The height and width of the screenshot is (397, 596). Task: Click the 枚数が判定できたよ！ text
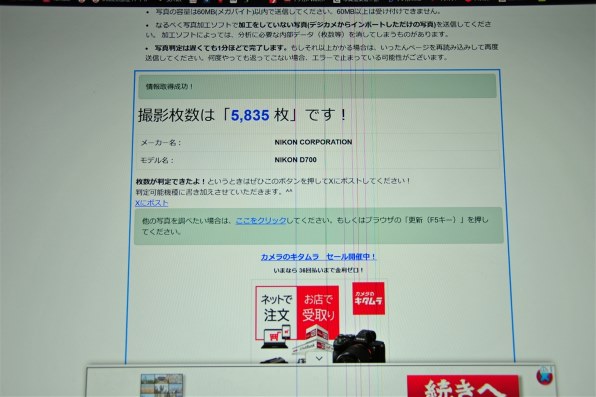171,181
